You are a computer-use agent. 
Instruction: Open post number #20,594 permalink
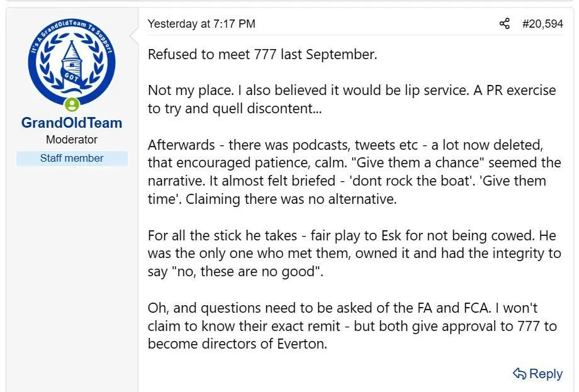pyautogui.click(x=542, y=24)
